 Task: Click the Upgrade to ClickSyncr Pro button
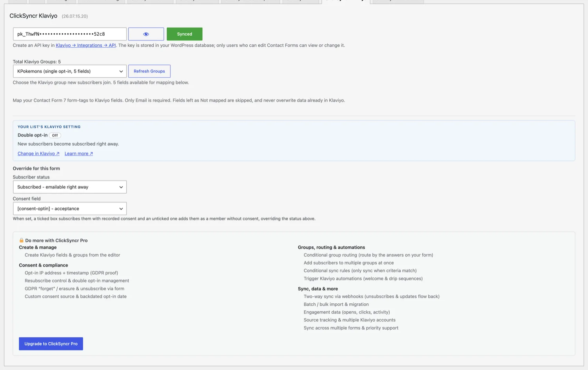(x=51, y=344)
